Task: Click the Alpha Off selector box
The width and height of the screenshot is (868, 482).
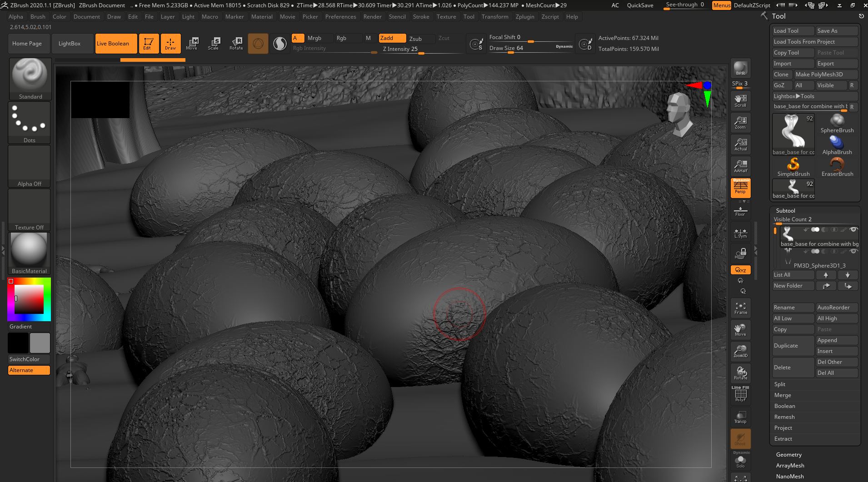Action: coord(30,166)
